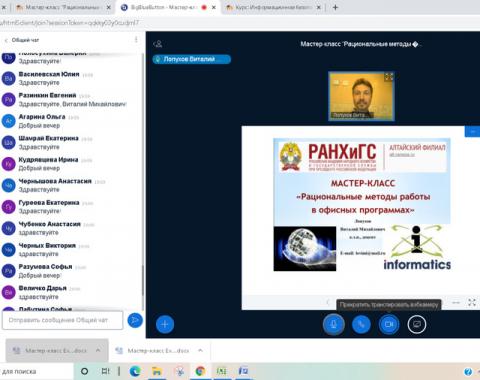Click Гуреева Екатерина avatar in chat
Viewport: 480px width, 380px height.
9,207
